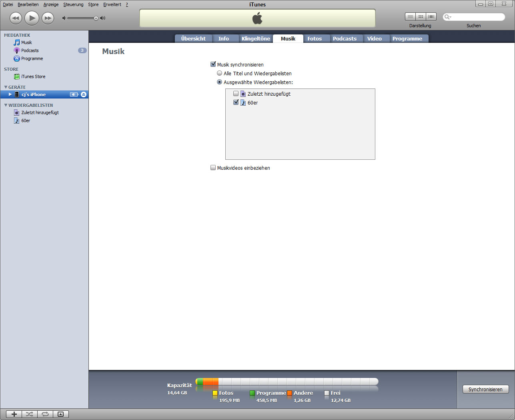Skip to the next track
The image size is (515, 420).
[x=48, y=18]
